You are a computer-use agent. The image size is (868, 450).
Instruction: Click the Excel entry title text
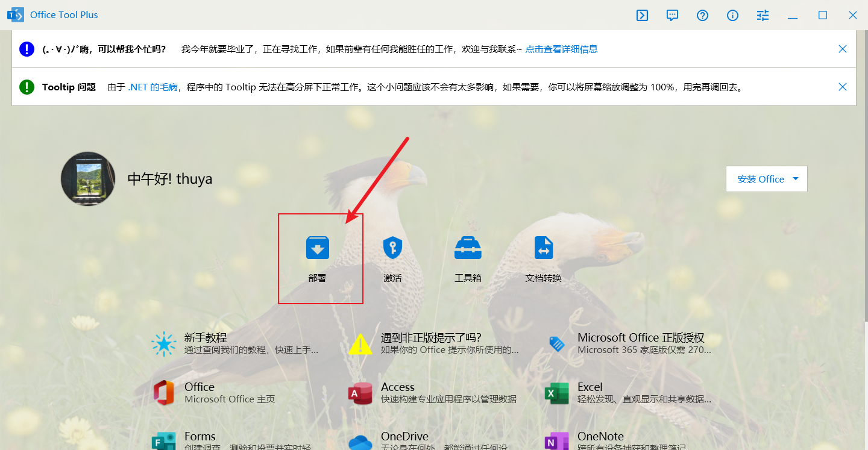click(x=590, y=387)
